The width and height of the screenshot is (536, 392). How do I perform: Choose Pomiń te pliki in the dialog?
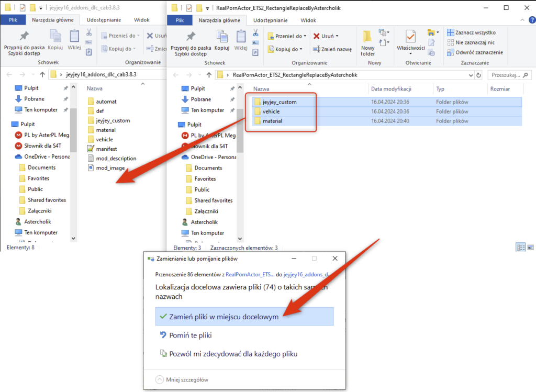click(x=191, y=335)
